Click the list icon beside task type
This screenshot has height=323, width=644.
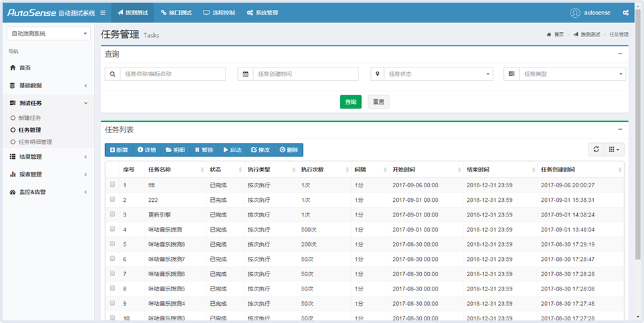pyautogui.click(x=512, y=74)
